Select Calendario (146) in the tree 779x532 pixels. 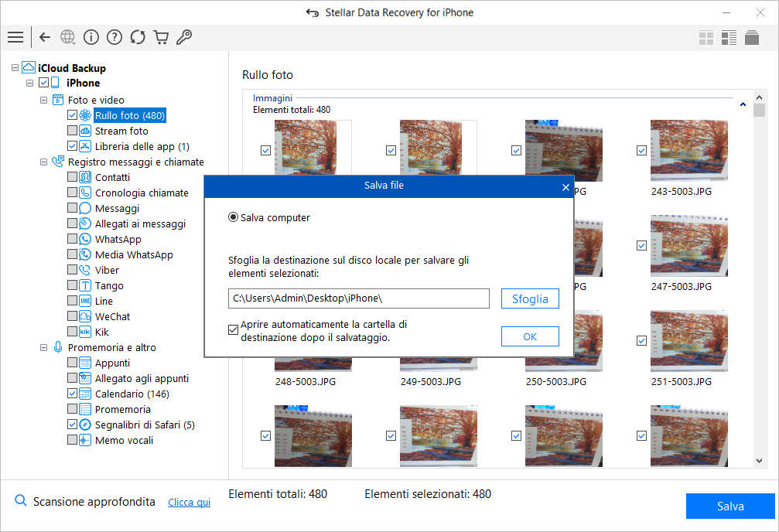132,394
